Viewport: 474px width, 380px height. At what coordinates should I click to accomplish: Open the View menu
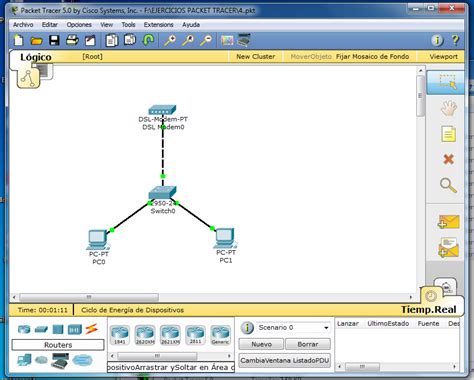click(x=107, y=25)
